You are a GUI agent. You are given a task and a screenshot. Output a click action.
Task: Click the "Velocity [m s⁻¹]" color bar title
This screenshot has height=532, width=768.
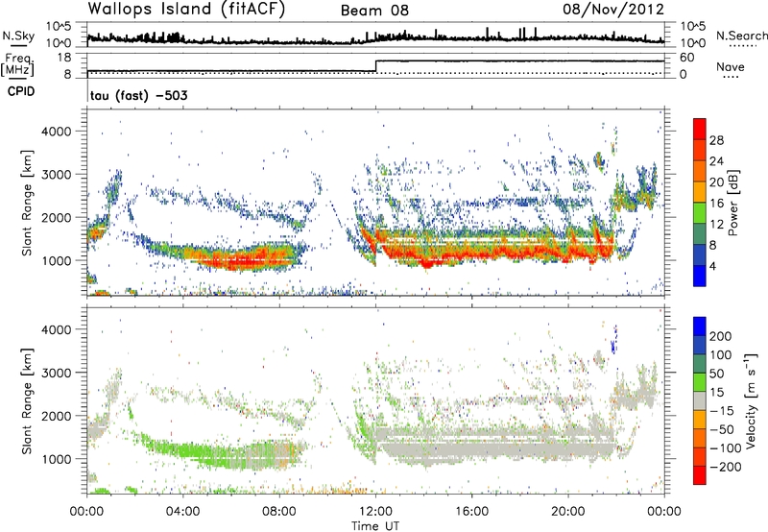coord(750,400)
